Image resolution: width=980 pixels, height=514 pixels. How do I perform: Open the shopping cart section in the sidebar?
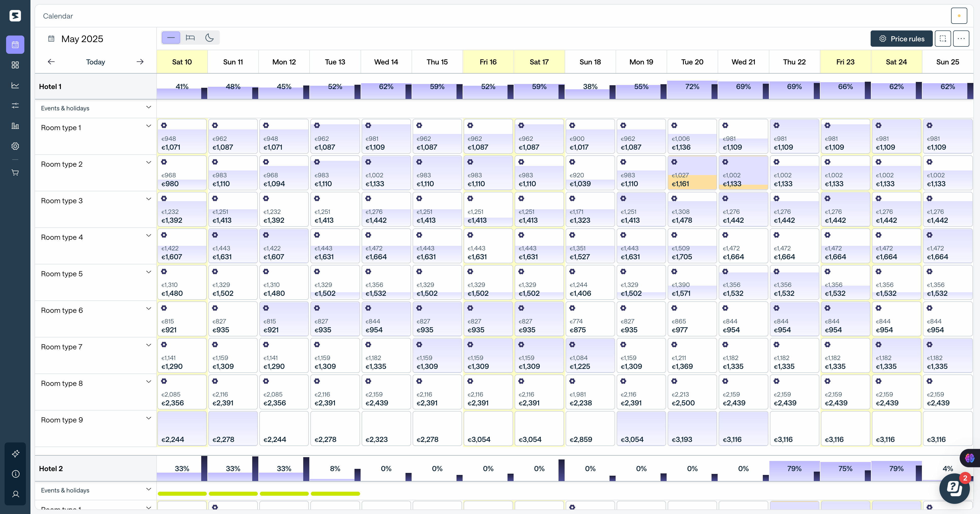[x=15, y=172]
